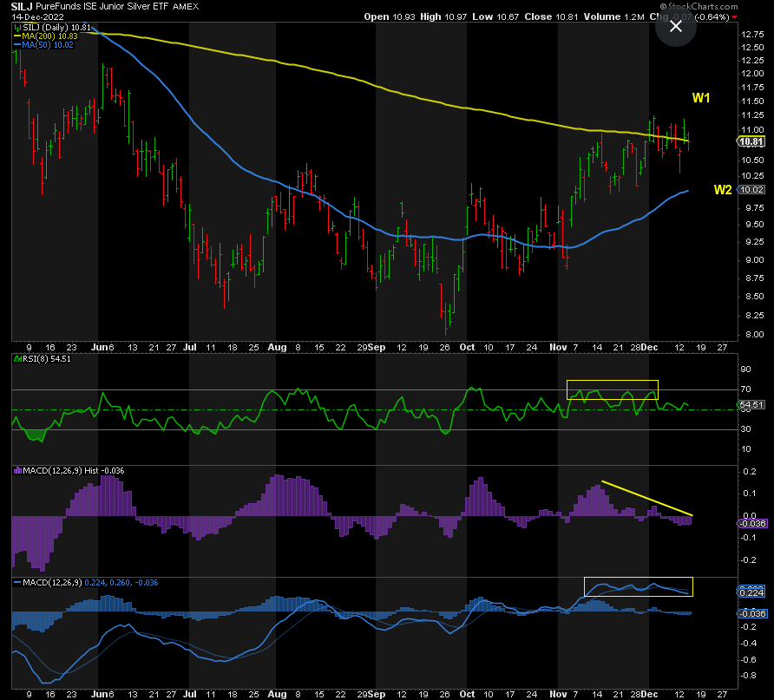Click the 14-Dec-2022 date text
The image size is (774, 700).
pos(37,16)
